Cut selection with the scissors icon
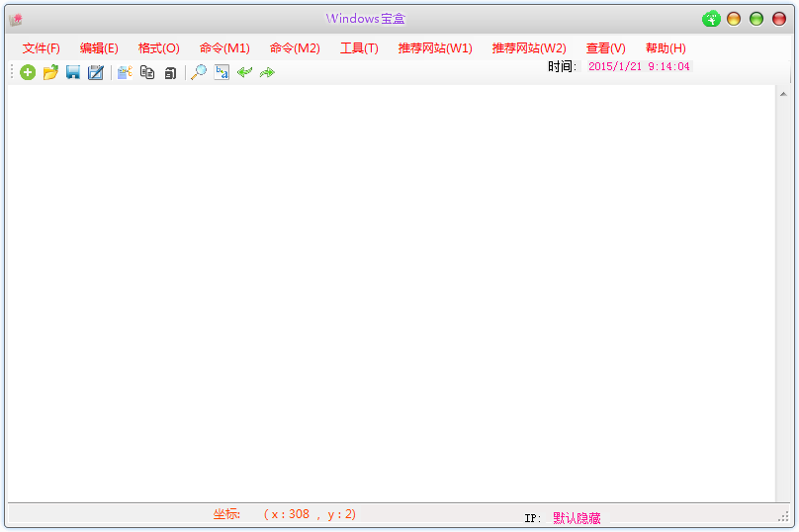The image size is (799, 532). pos(125,72)
